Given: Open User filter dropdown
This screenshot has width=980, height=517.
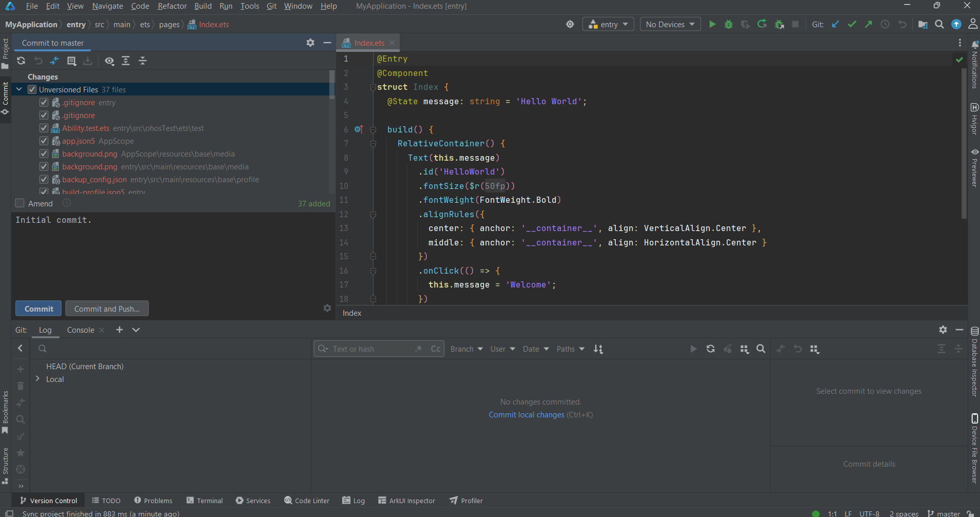Looking at the screenshot, I should [502, 349].
